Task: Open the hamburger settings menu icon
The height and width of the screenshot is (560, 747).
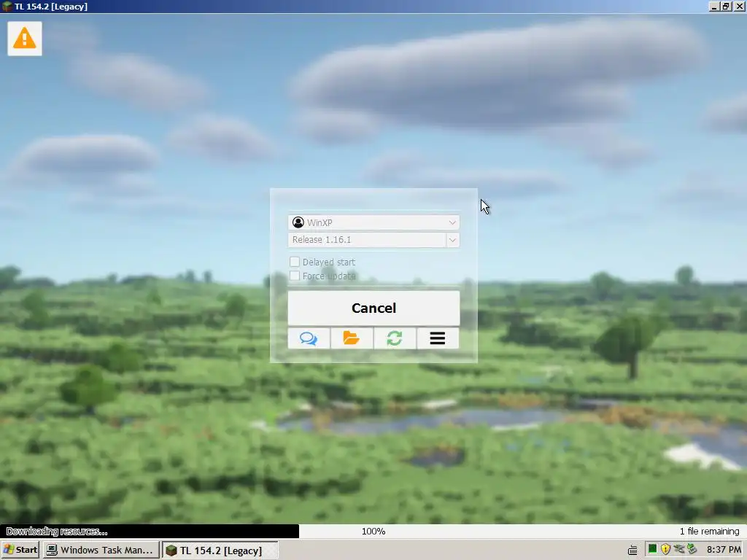Action: point(438,338)
